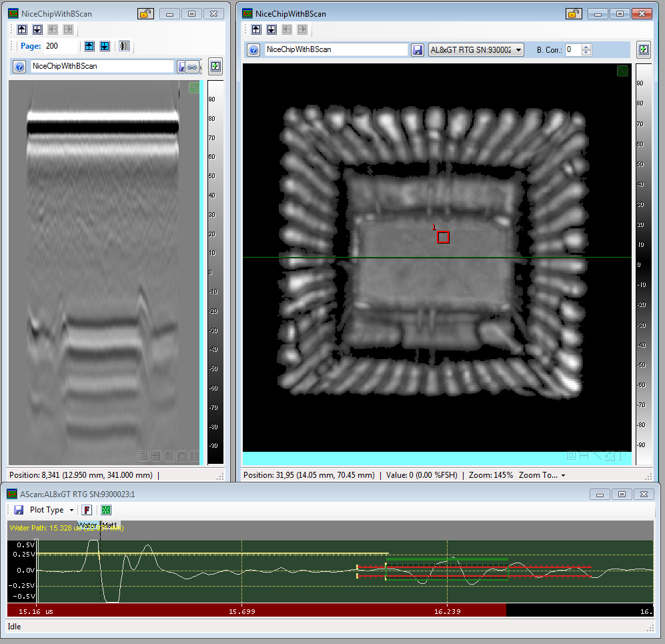Click the link icon in the B-scan toolbar
Image resolution: width=665 pixels, height=644 pixels.
[191, 67]
